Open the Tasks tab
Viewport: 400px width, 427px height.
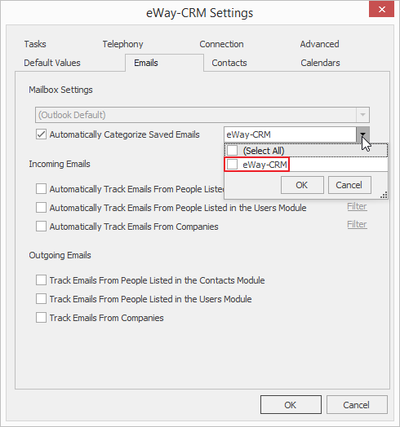35,44
